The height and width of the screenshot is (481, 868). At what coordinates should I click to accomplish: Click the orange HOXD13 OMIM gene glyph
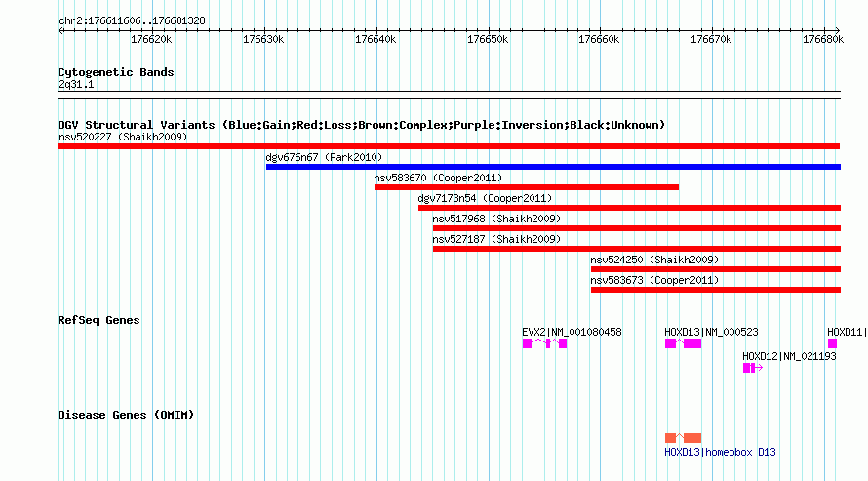pos(683,438)
